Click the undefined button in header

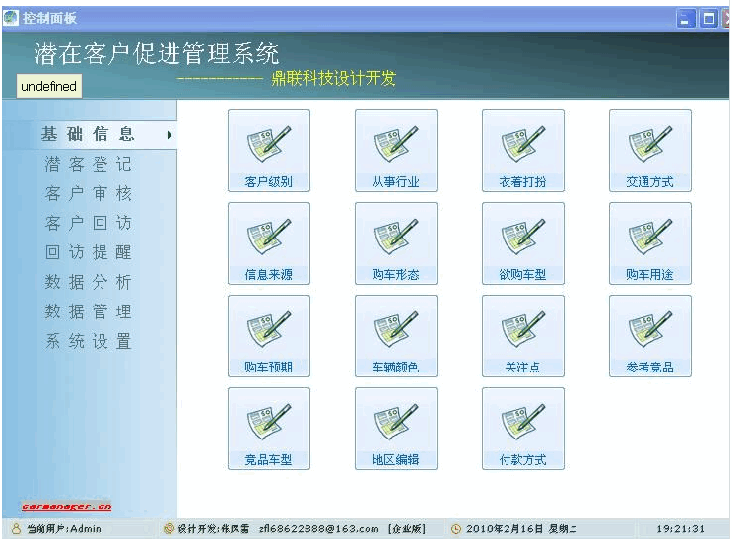point(49,86)
